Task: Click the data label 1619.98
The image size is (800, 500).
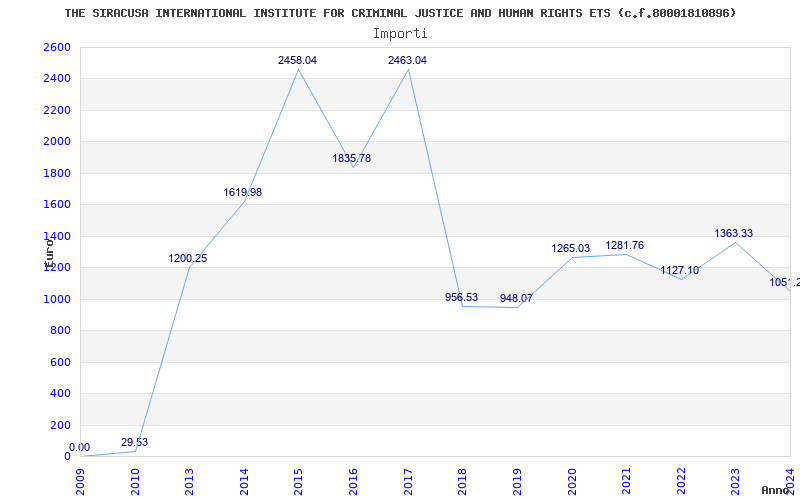Action: pyautogui.click(x=242, y=192)
